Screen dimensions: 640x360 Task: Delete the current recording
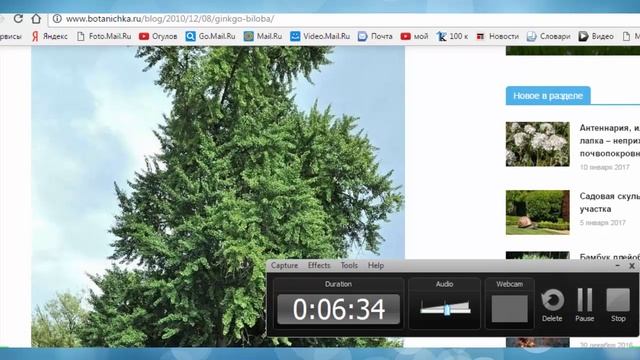(552, 305)
